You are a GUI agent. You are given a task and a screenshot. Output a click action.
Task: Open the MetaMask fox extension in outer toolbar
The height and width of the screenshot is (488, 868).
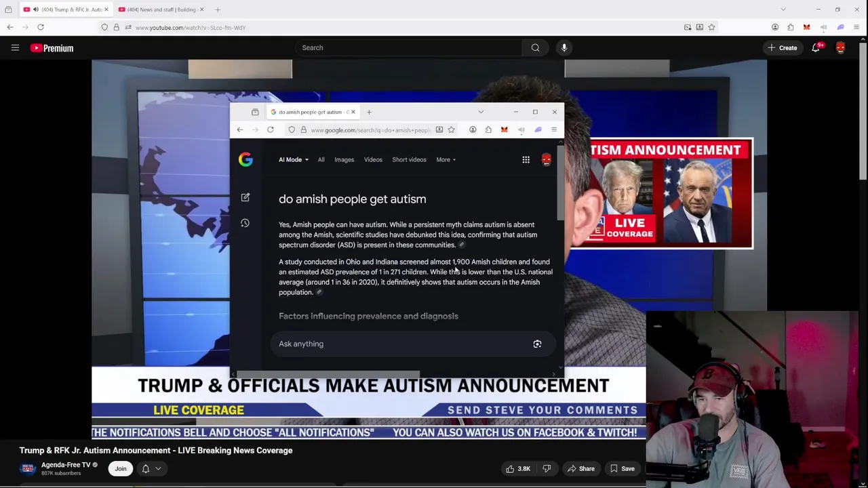pos(806,27)
